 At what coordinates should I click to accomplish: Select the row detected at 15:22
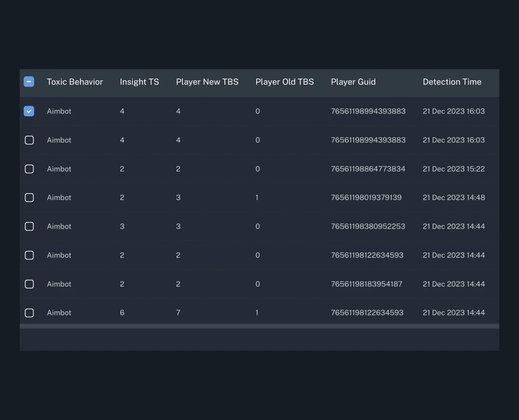tap(29, 169)
